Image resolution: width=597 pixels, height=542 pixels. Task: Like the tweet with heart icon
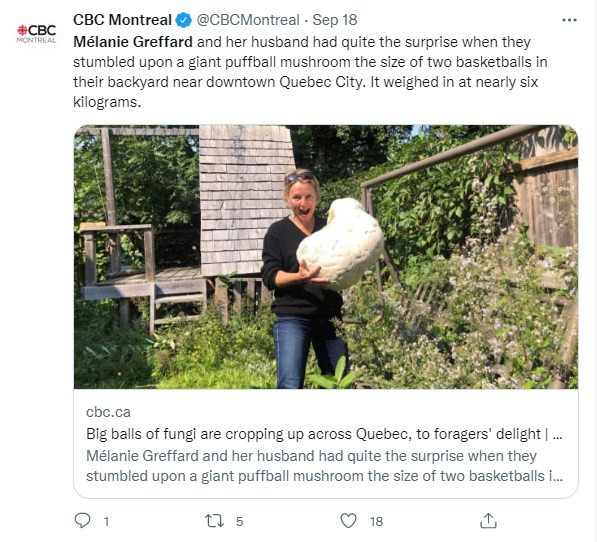pyautogui.click(x=348, y=521)
